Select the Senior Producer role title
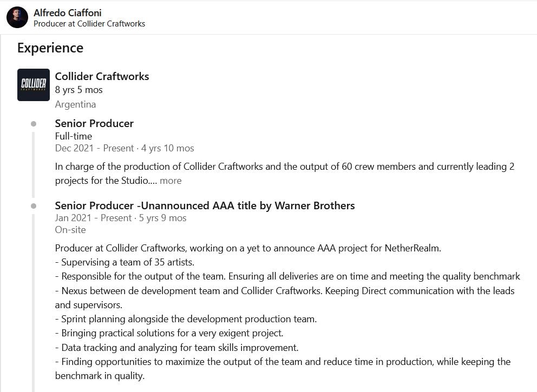The width and height of the screenshot is (537, 392). (x=94, y=123)
